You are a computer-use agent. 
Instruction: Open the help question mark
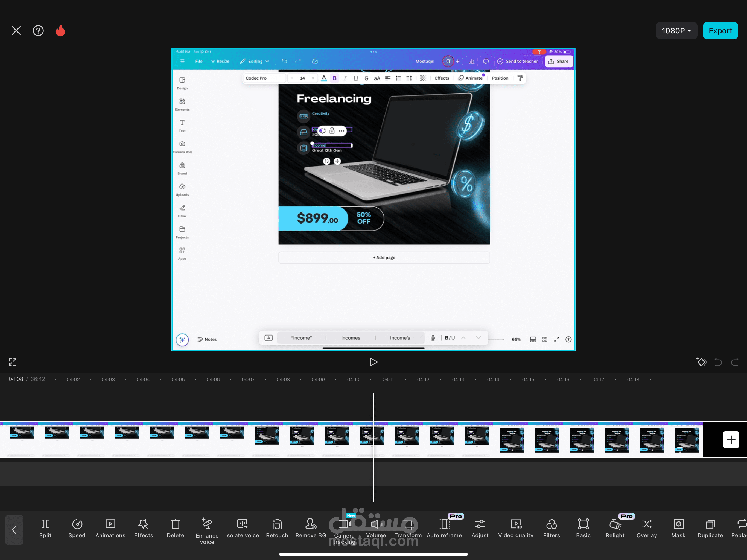(x=38, y=31)
